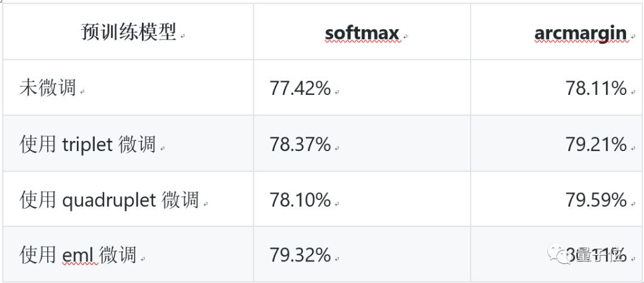
Task: Click the 78.11% arcmargin value
Action: [x=596, y=89]
